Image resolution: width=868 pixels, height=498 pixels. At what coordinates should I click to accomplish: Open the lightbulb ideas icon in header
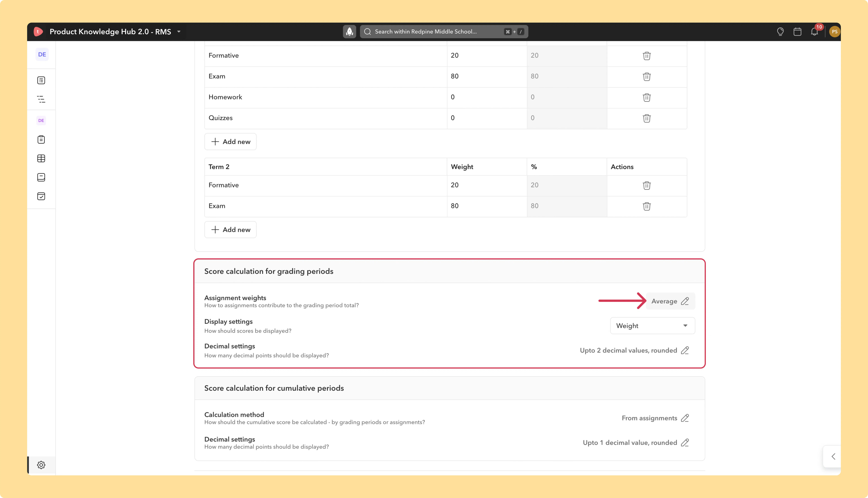(x=780, y=32)
